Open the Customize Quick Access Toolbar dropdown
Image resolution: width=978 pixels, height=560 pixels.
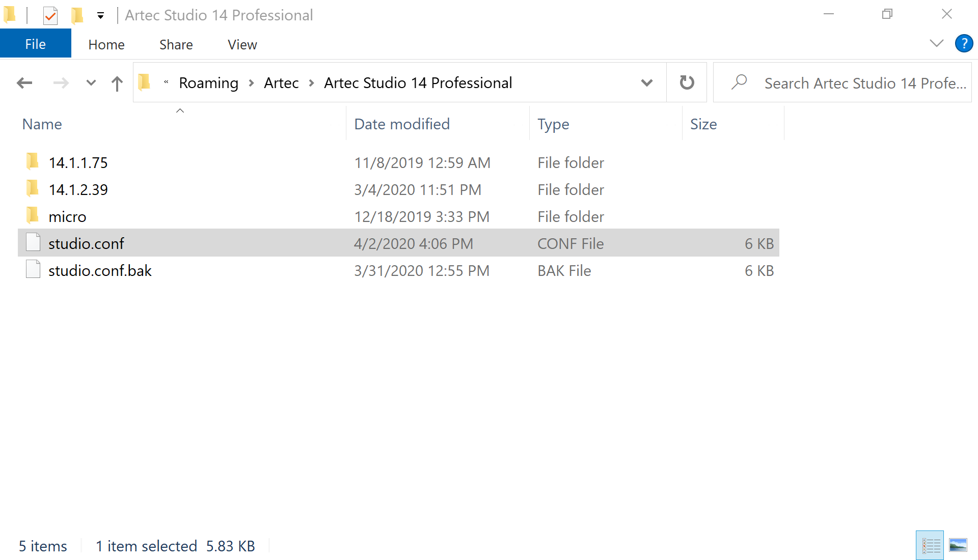coord(101,16)
